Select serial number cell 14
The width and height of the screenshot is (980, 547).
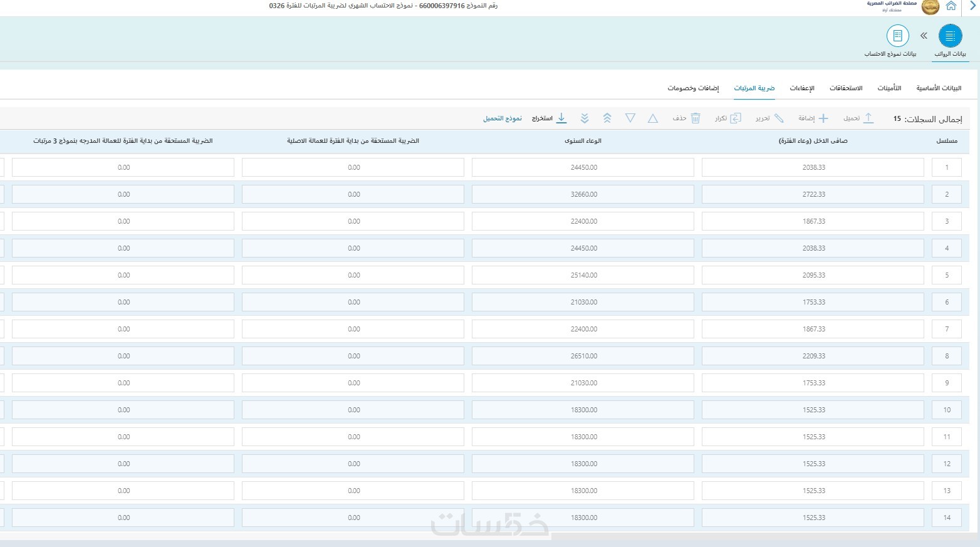pos(947,518)
